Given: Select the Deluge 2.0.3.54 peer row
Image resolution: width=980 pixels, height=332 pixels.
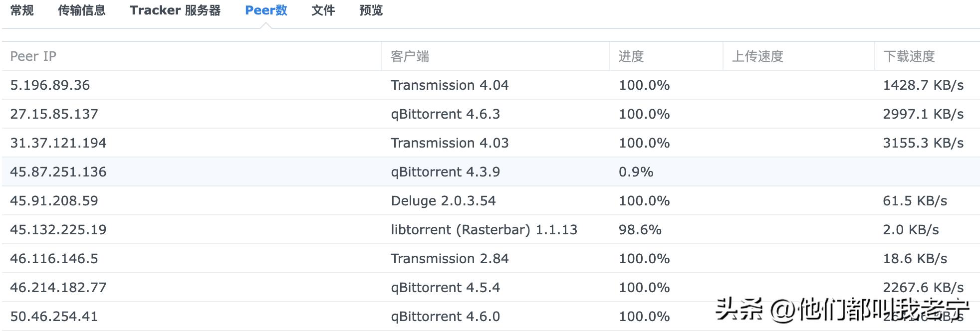Looking at the screenshot, I should click(443, 201).
